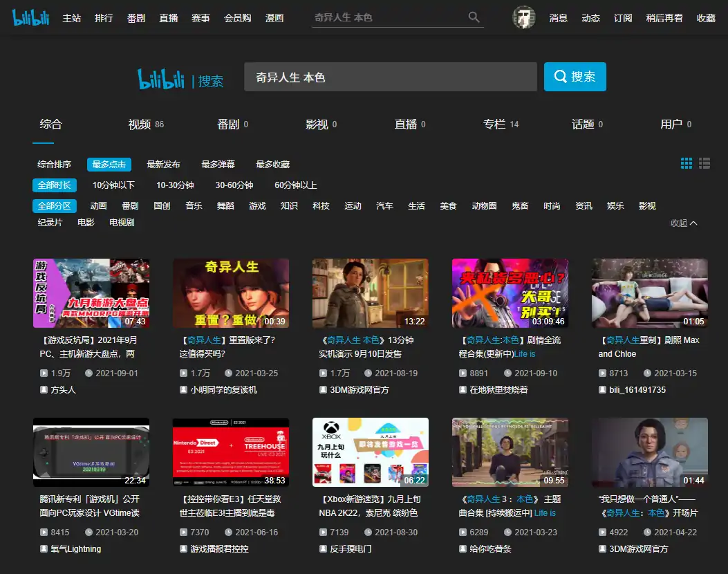The image size is (728, 574).
Task: Open 动态 in the top bar
Action: [x=591, y=18]
